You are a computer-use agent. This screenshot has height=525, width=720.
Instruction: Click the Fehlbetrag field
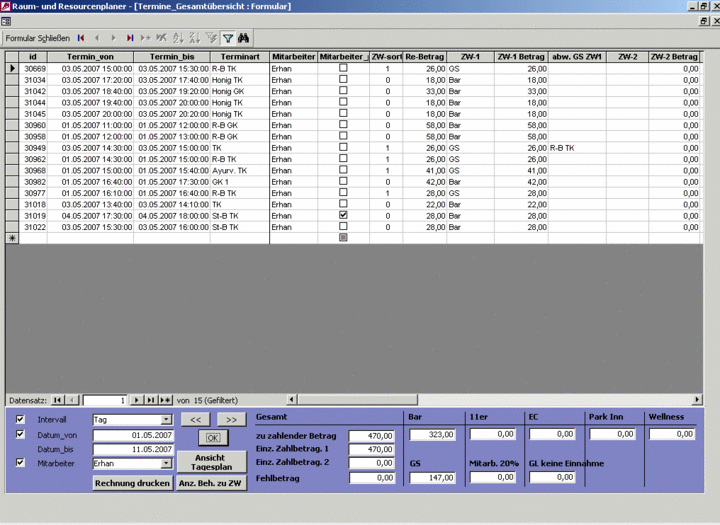coord(371,478)
